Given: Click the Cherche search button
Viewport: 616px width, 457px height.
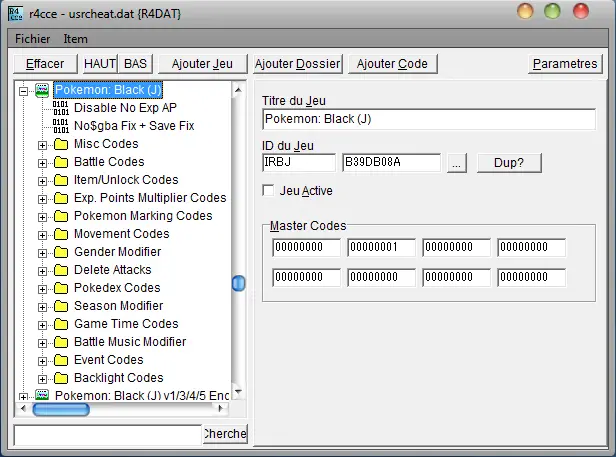Looking at the screenshot, I should (225, 434).
